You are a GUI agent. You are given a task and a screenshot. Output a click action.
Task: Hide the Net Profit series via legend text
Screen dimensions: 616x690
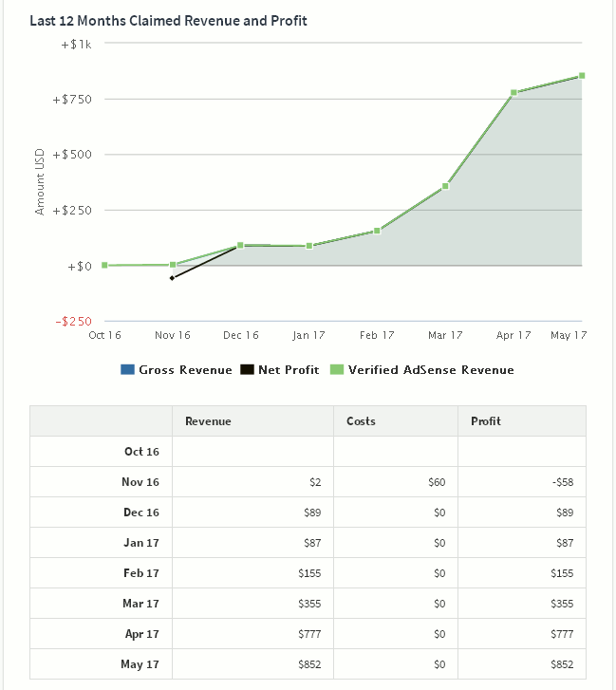click(289, 370)
